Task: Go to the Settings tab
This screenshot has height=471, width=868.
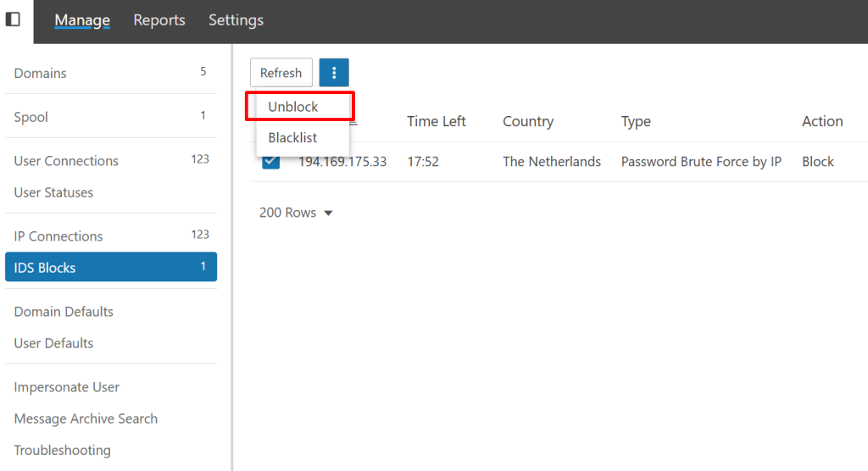Action: (x=236, y=20)
